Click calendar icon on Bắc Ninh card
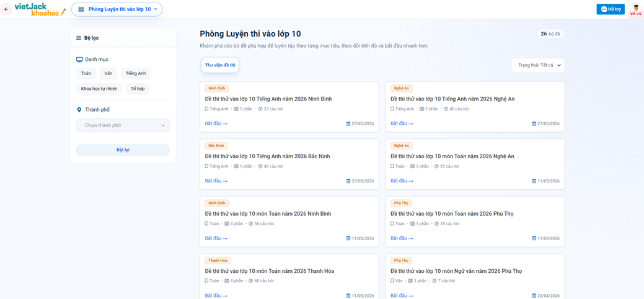 [349, 181]
